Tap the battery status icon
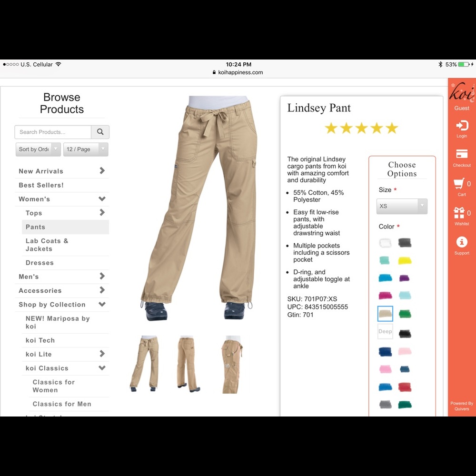This screenshot has width=476, height=476. (x=464, y=64)
